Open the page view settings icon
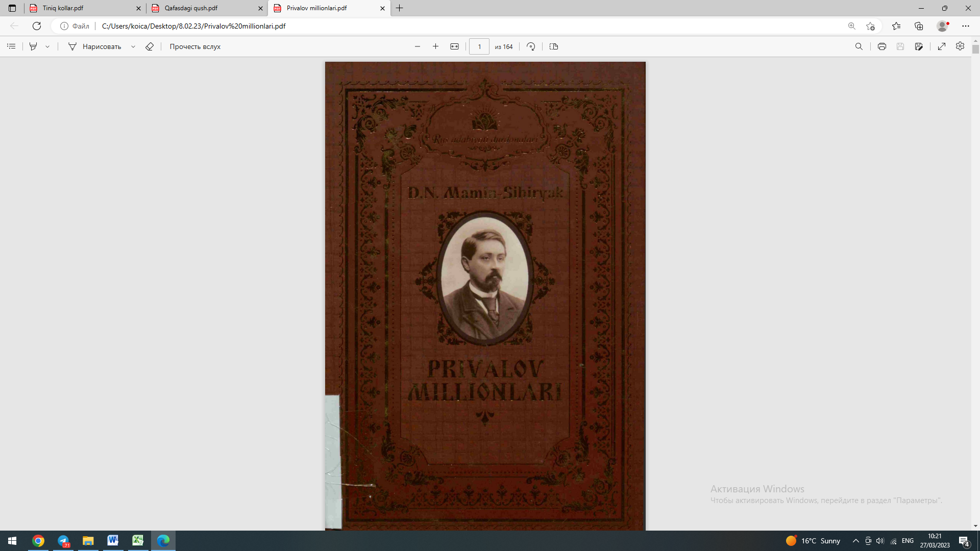980x551 pixels. 554,46
